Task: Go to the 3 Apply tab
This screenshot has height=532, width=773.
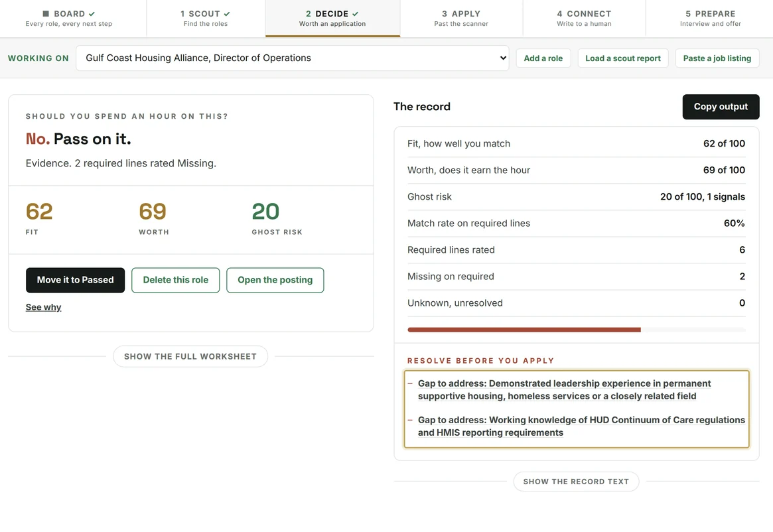Action: 461,19
